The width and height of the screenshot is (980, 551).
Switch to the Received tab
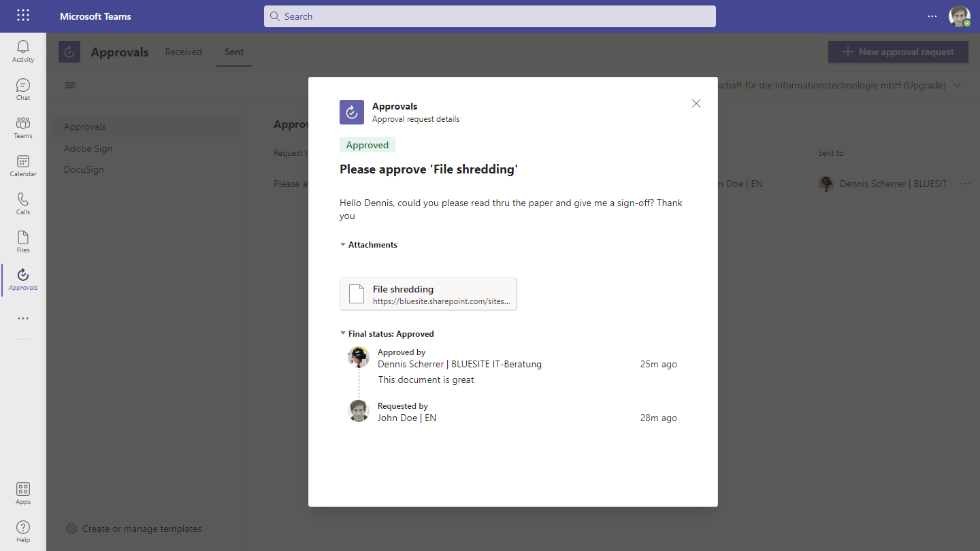tap(183, 52)
